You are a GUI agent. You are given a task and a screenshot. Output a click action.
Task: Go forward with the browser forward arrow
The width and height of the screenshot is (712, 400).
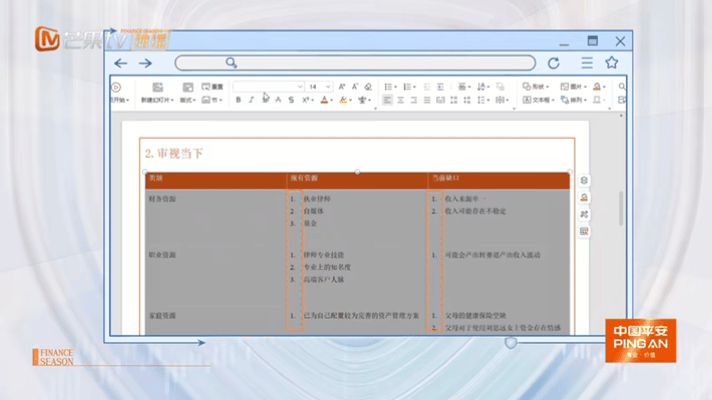click(x=145, y=63)
